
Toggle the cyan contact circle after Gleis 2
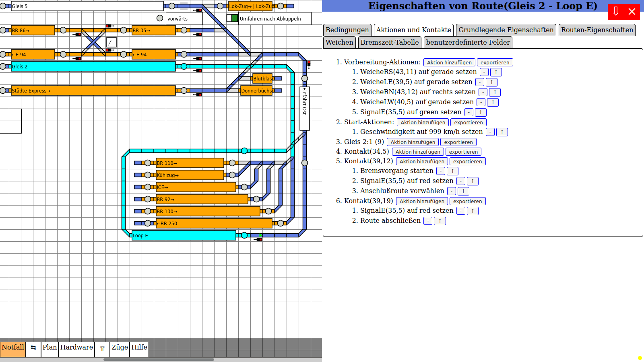(184, 66)
